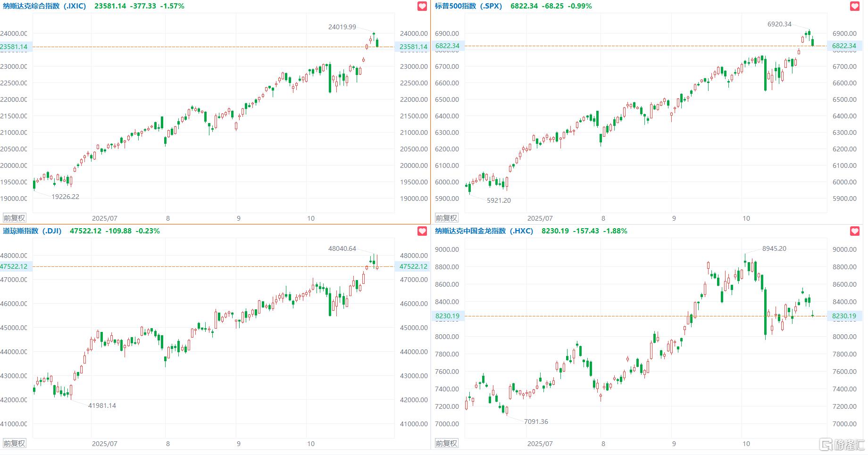Select the 纳斯达克中国金龙指数 (.HXC) title
Viewport: 868px width, 455px height.
[x=484, y=231]
